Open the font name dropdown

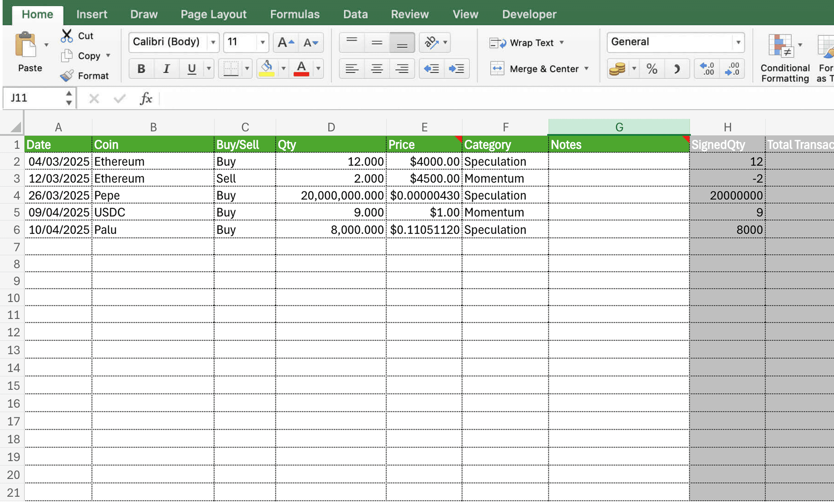pyautogui.click(x=213, y=42)
